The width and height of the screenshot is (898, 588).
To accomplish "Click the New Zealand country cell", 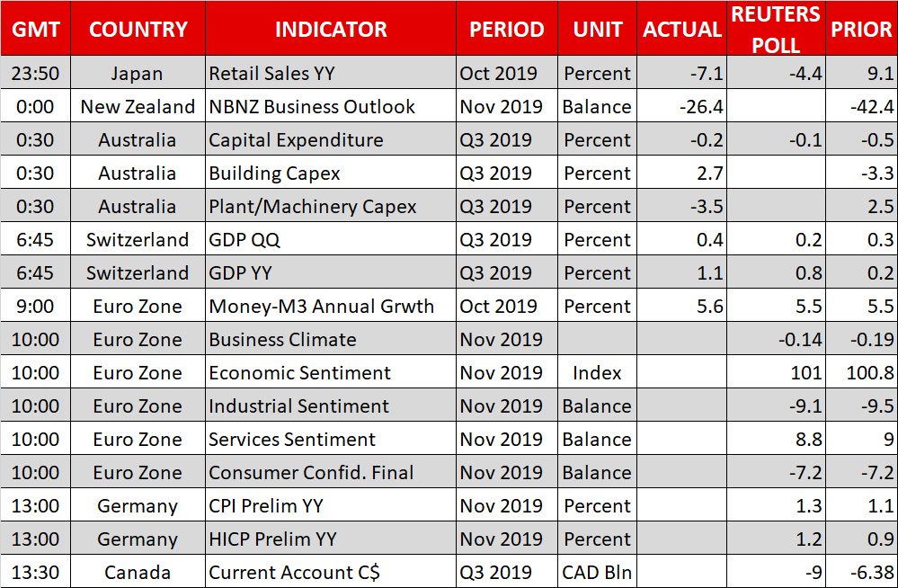I will [138, 106].
